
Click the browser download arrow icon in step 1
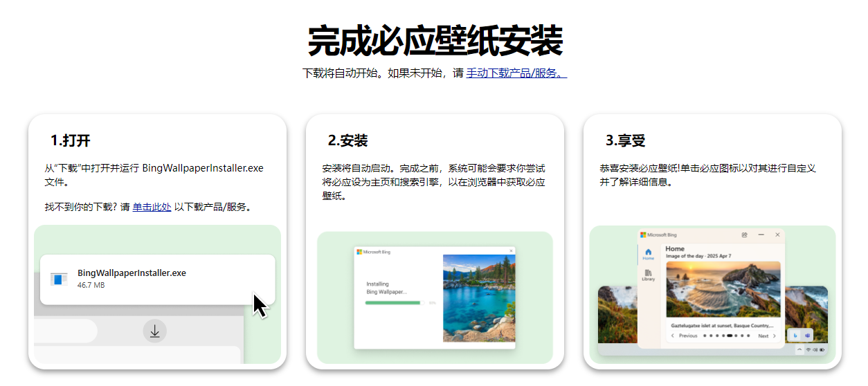tap(155, 331)
